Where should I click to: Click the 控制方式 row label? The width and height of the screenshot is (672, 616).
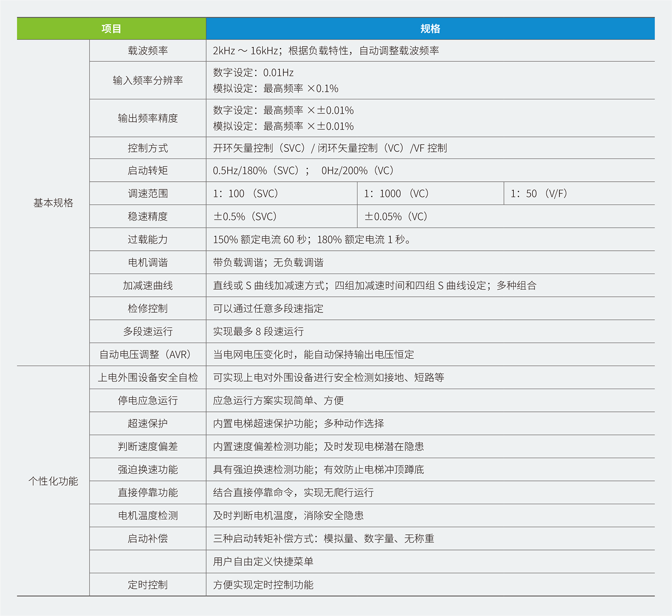tap(148, 148)
